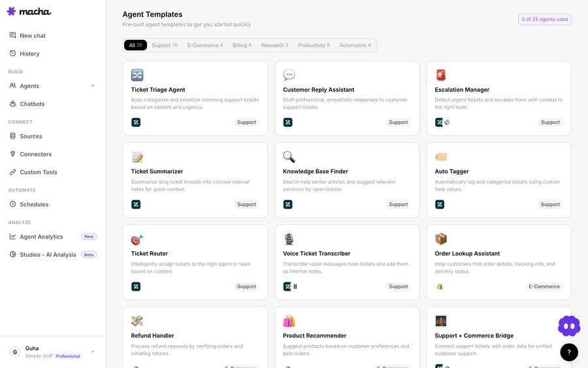Open Custom Tools page
The image size is (588, 368).
coord(52,172)
